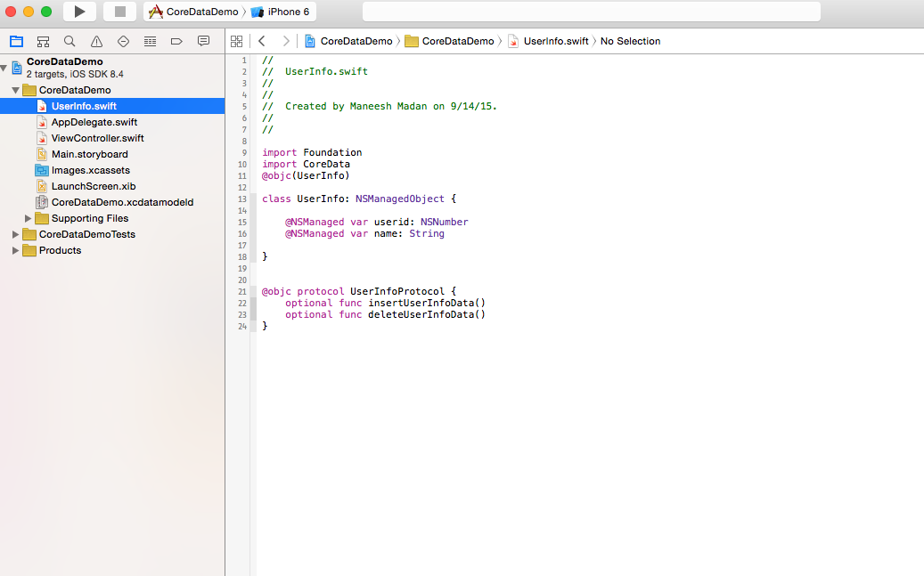The width and height of the screenshot is (924, 576).
Task: Open ViewController.swift file
Action: [97, 138]
